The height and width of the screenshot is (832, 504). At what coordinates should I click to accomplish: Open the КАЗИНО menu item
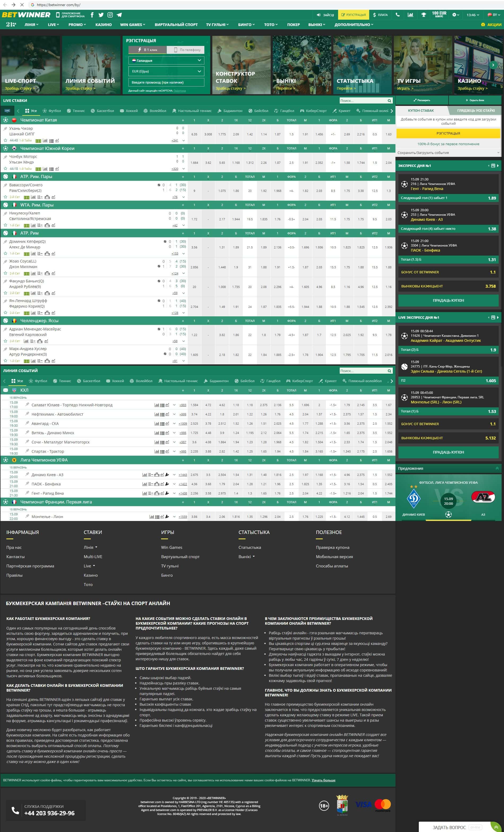tap(103, 25)
